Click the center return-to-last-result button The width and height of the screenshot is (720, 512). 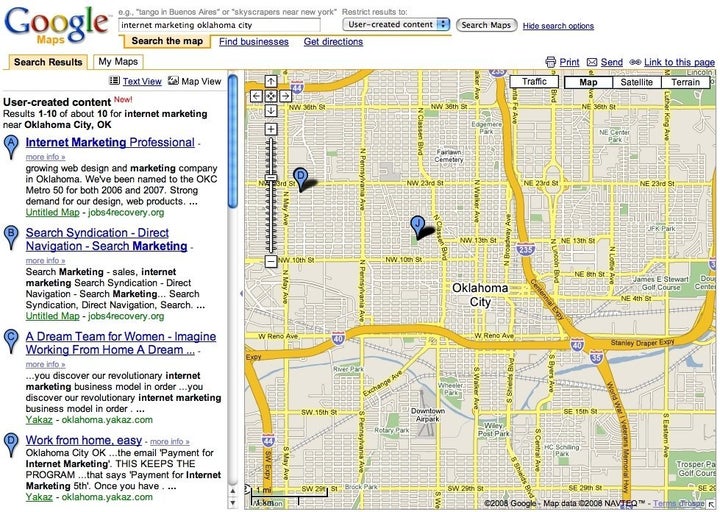tap(271, 96)
